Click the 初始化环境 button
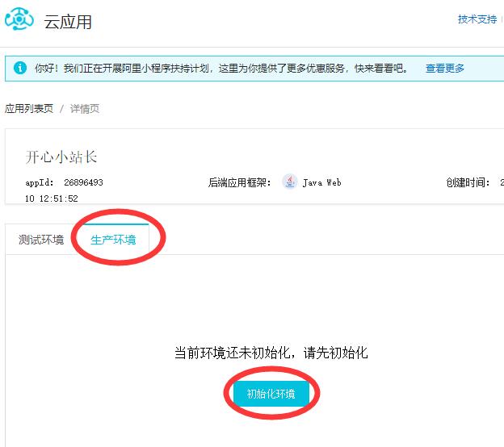 tap(271, 394)
